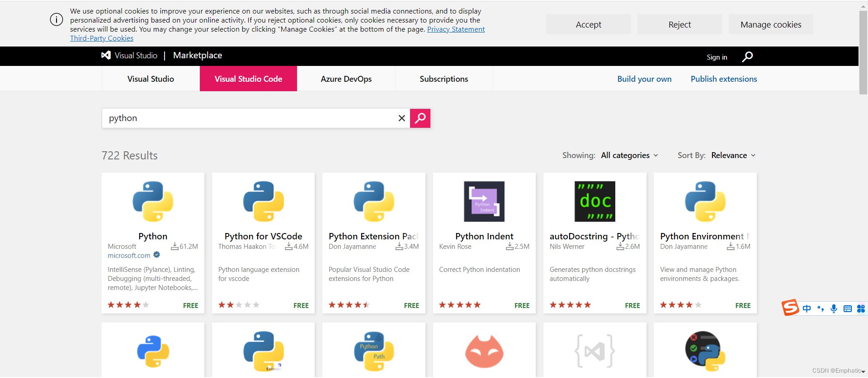The image size is (868, 378).
Task: Click the Nils Werner publisher name
Action: 567,247
